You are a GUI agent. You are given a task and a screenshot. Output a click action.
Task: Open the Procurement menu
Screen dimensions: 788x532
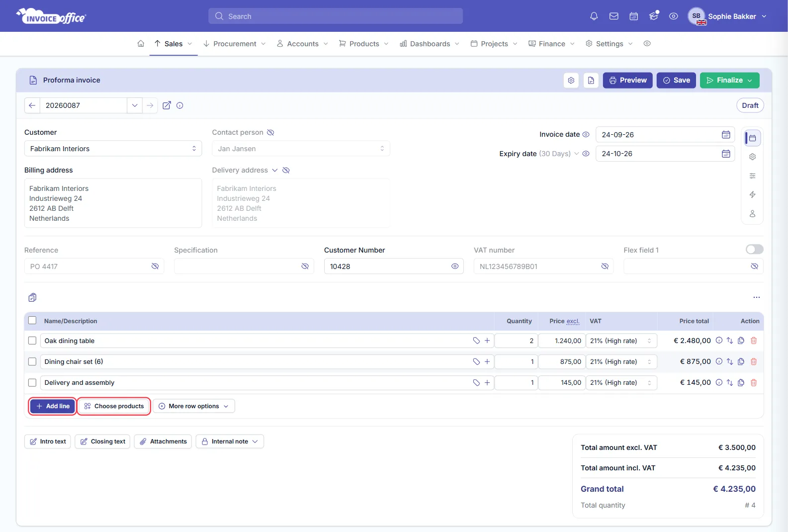coord(235,44)
